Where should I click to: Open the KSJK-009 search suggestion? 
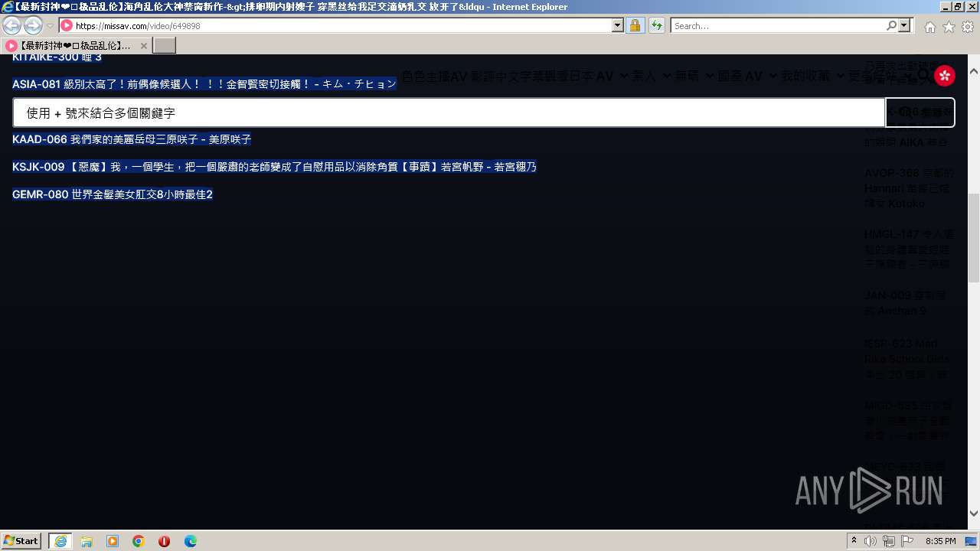pos(274,167)
